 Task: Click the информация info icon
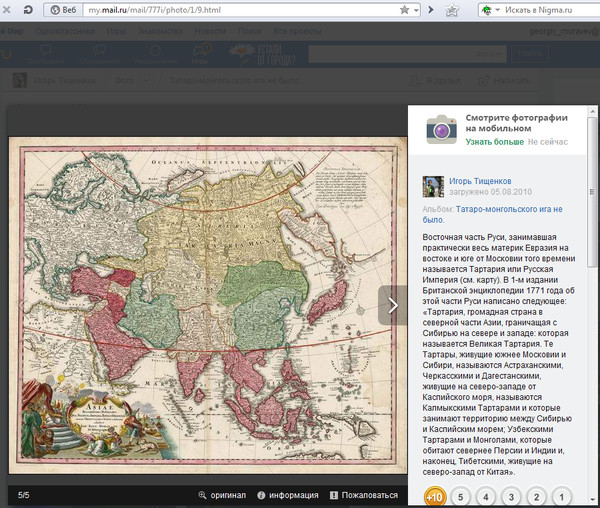pos(261,495)
